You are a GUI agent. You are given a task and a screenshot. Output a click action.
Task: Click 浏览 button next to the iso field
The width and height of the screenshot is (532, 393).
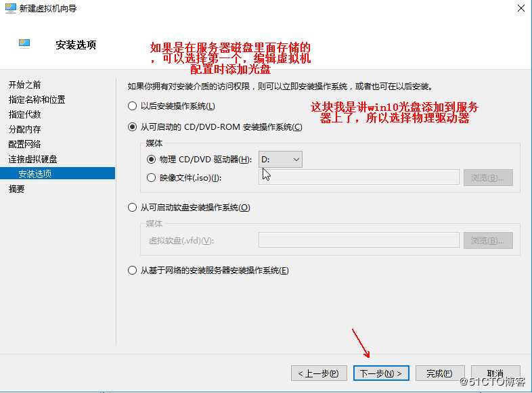click(x=488, y=177)
